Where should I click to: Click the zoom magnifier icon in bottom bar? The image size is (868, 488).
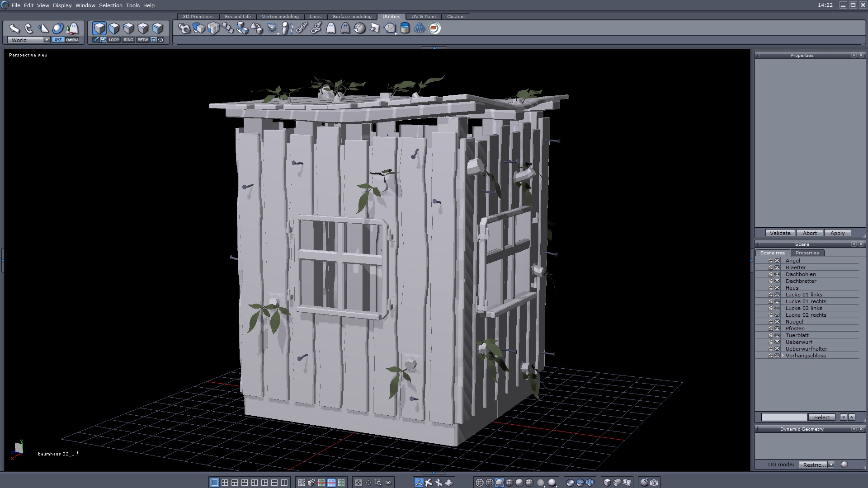[378, 483]
